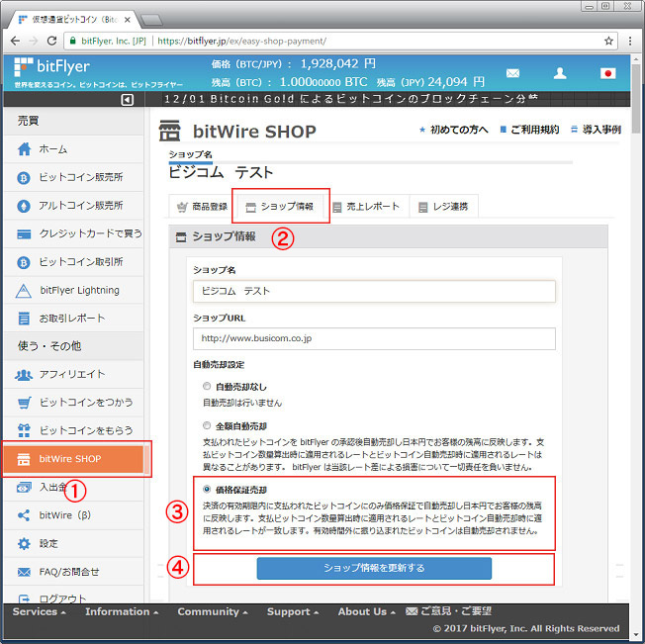The width and height of the screenshot is (645, 644).
Task: Open ログアウト in sidebar
Action: pos(74,597)
